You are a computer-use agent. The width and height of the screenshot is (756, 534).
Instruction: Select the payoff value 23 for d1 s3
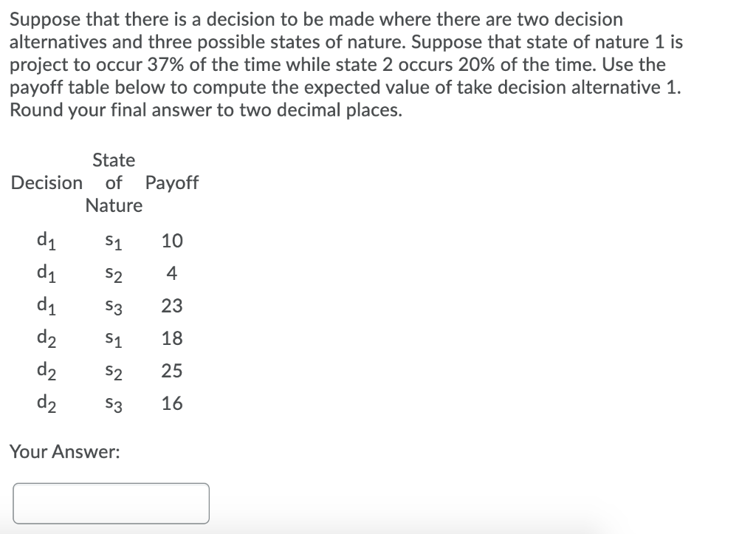click(171, 306)
